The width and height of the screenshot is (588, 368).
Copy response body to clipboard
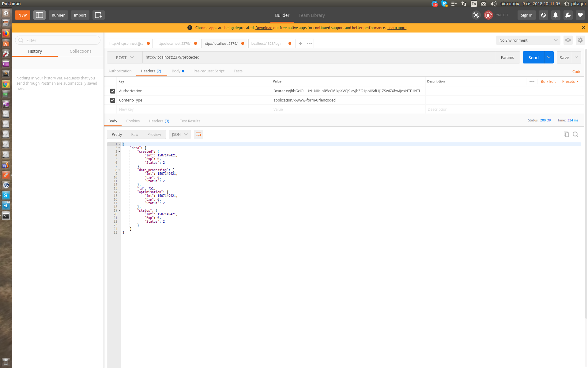point(566,134)
